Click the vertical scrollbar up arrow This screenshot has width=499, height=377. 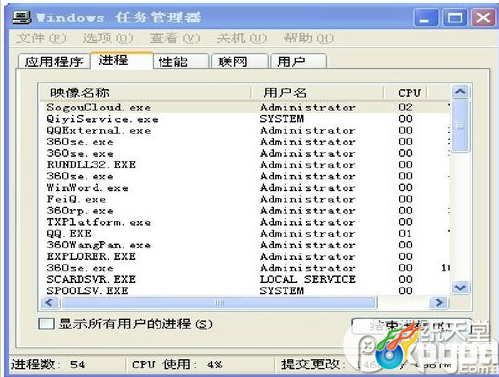(461, 91)
